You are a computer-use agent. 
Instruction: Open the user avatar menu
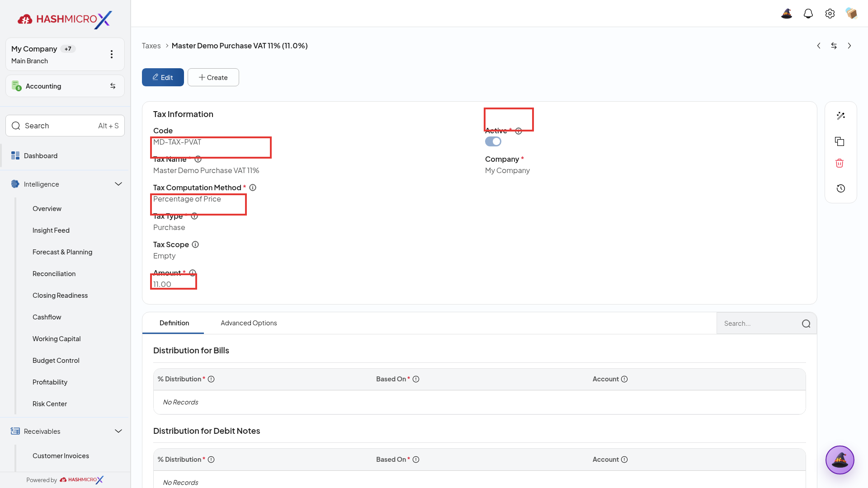[852, 14]
